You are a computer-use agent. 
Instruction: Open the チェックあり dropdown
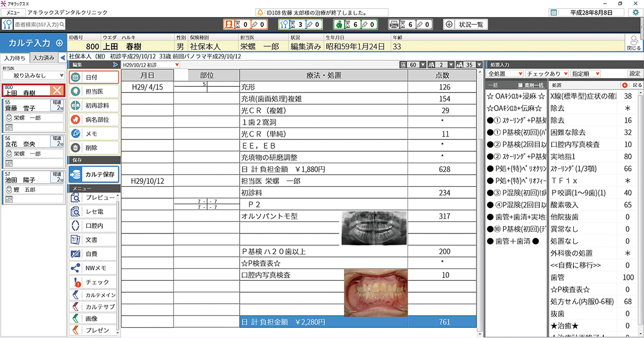tap(547, 74)
